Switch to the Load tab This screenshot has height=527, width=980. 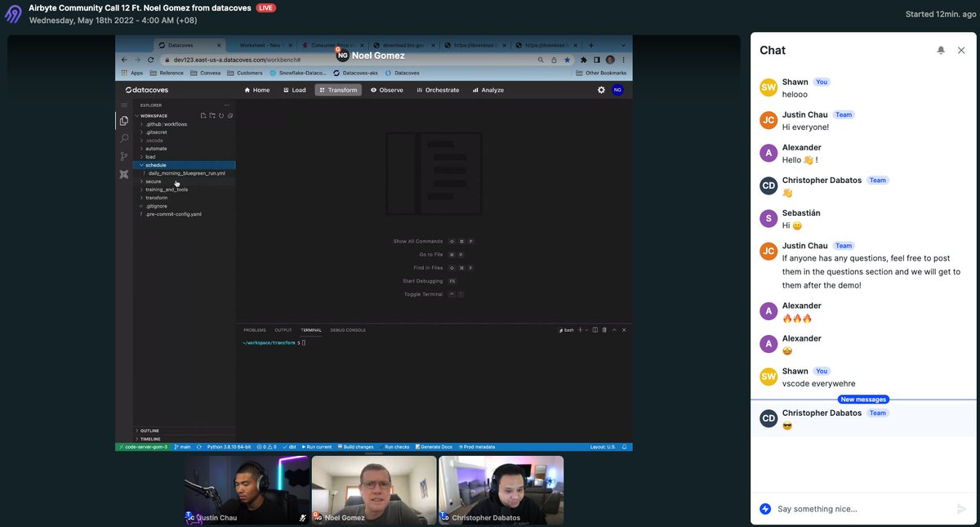tap(295, 90)
